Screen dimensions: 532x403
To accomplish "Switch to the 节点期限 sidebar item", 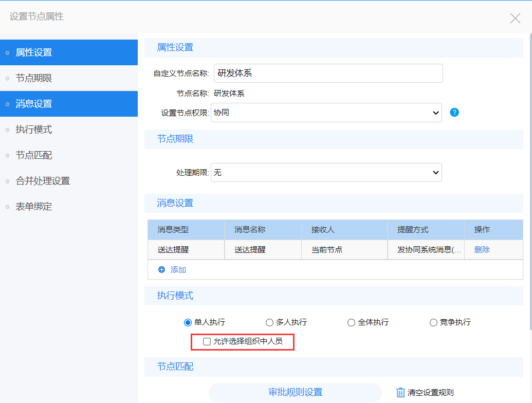I will click(34, 78).
